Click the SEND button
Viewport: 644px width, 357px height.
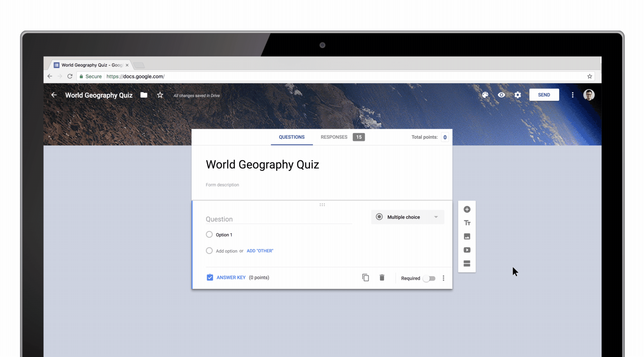tap(544, 95)
